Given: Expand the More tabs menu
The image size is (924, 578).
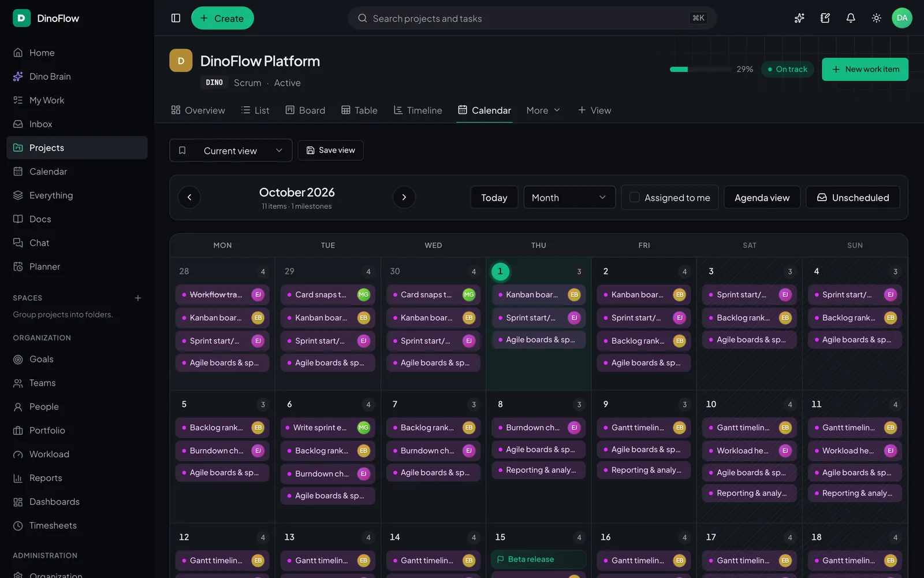Looking at the screenshot, I should click(543, 110).
